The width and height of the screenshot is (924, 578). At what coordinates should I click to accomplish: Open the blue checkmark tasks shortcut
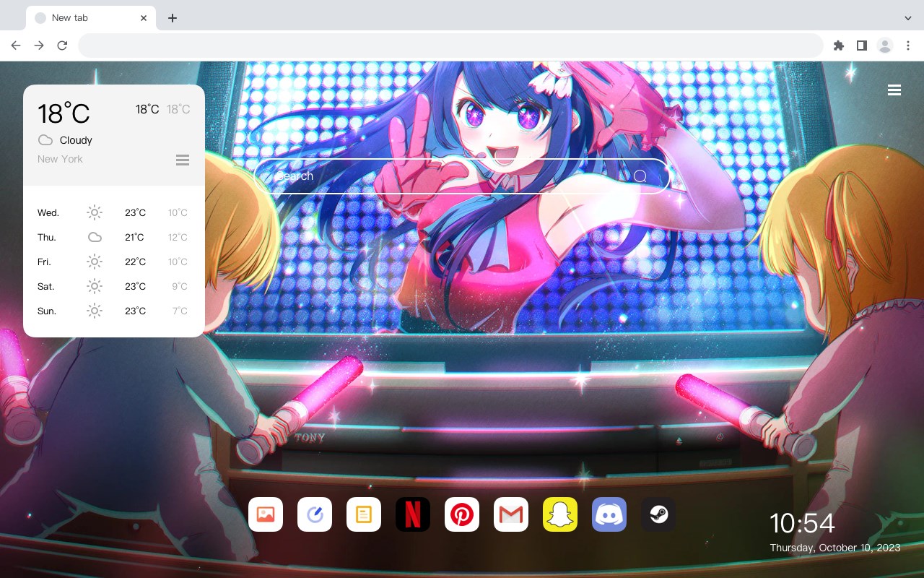click(315, 514)
